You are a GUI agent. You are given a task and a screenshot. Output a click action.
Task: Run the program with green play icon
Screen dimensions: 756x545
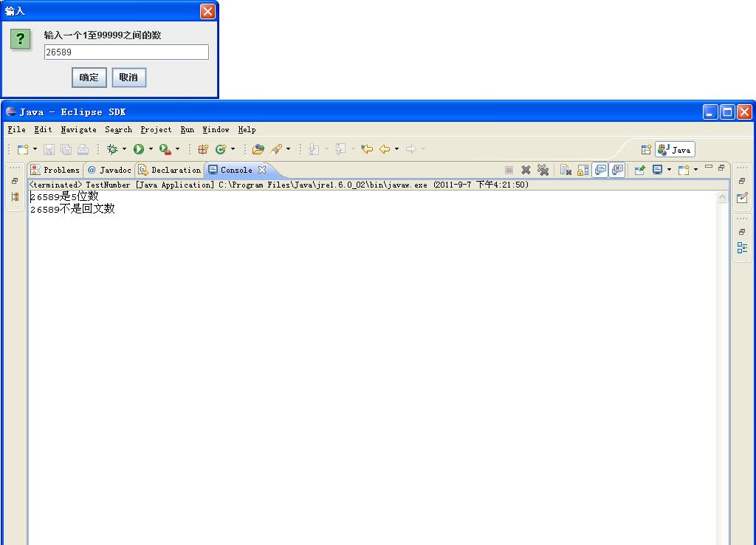tap(139, 149)
